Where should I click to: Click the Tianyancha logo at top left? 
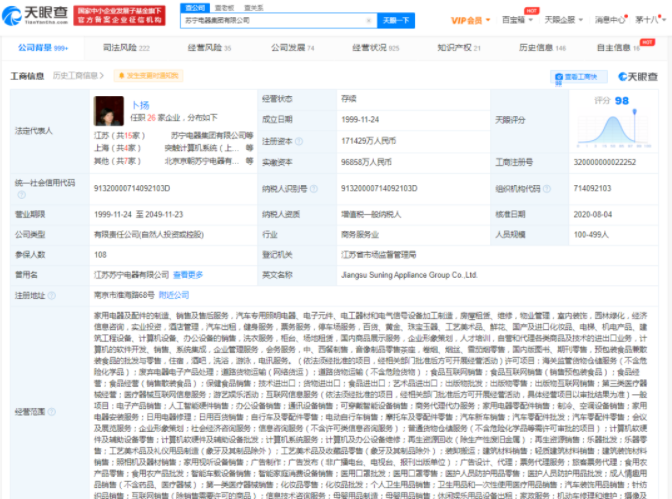(x=35, y=15)
